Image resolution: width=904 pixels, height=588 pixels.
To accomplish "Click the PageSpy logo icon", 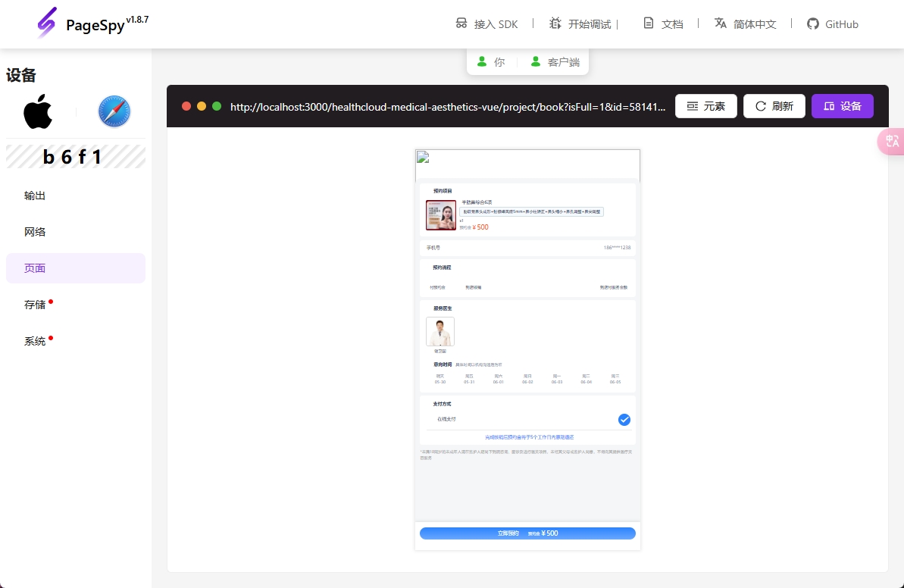I will pyautogui.click(x=47, y=23).
